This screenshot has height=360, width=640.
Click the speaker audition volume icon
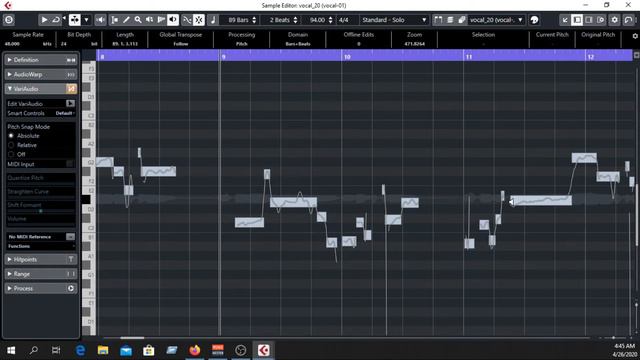click(100, 20)
